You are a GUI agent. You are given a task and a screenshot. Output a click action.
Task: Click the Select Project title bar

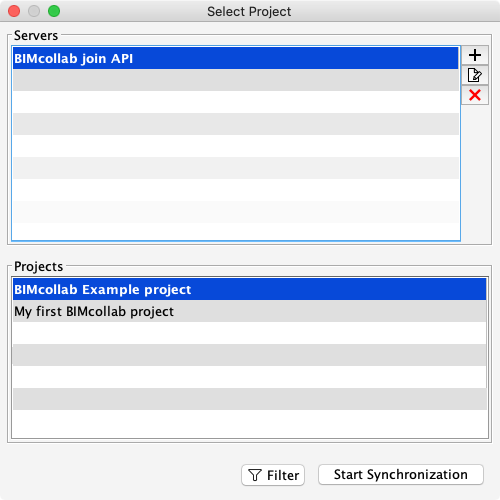click(x=249, y=11)
